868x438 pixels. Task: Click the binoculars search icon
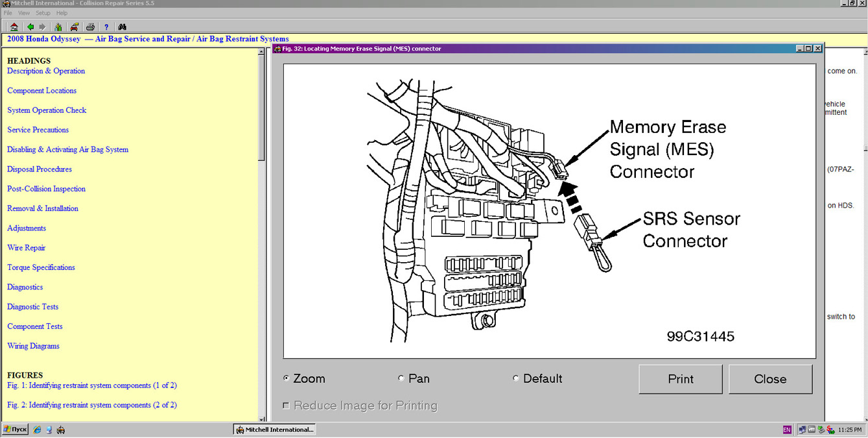[x=122, y=27]
